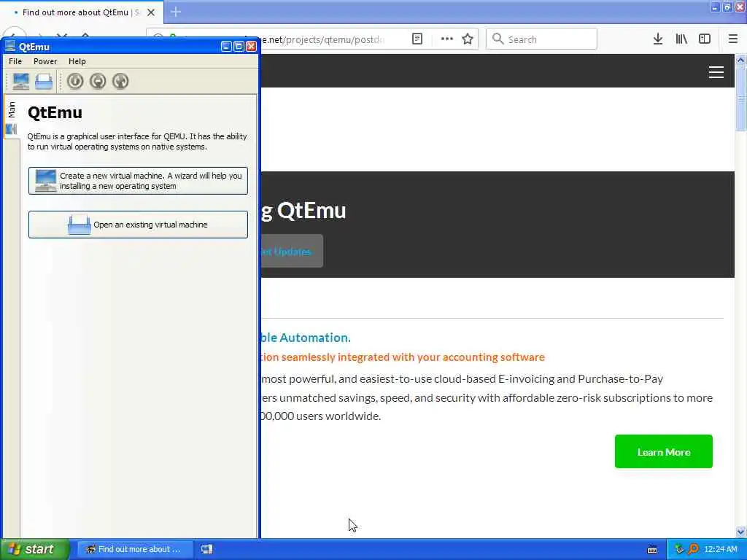The image size is (747, 560).
Task: Click the page scrollbar down arrow in the browser
Action: 740,532
